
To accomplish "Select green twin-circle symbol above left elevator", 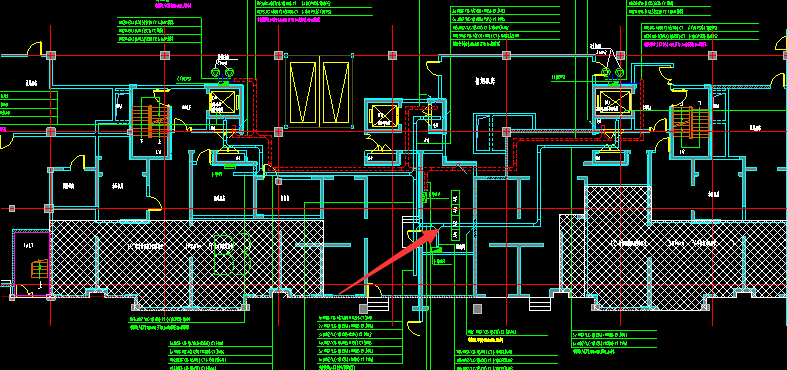I will coord(222,73).
